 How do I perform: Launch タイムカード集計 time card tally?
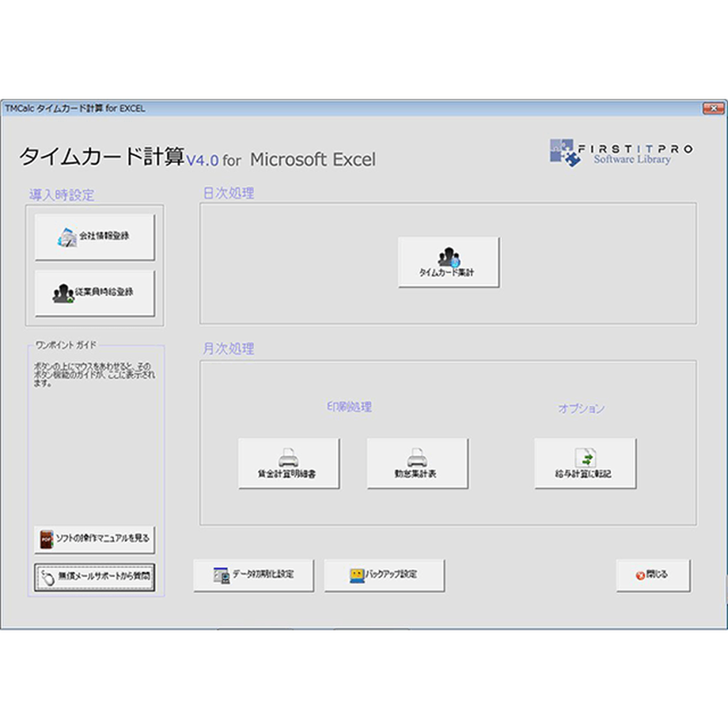click(449, 262)
